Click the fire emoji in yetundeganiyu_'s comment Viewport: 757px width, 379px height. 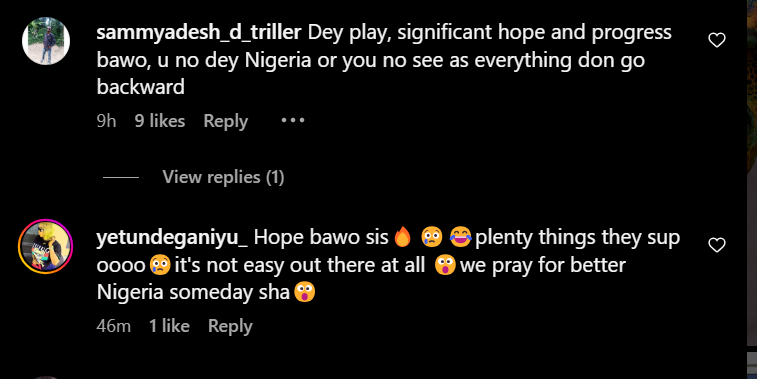point(403,237)
